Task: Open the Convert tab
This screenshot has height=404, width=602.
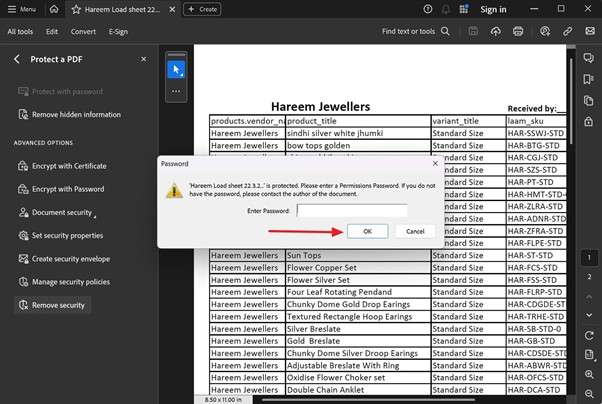Action: pos(83,31)
